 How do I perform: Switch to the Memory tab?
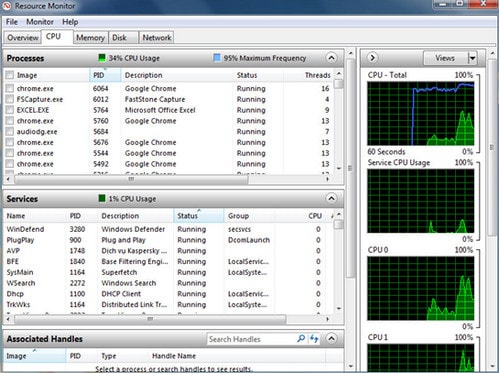90,38
